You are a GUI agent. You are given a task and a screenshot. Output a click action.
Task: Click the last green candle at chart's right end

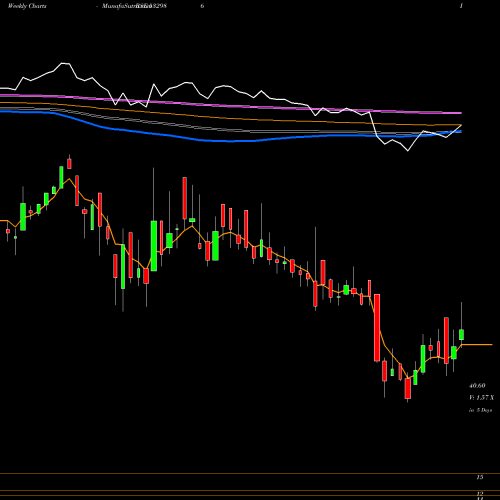click(462, 334)
